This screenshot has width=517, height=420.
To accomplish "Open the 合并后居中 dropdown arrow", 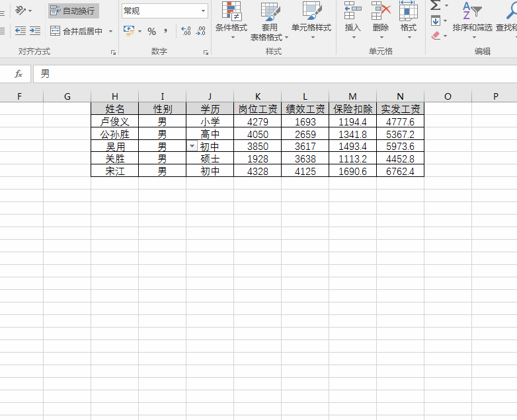I will click(111, 31).
